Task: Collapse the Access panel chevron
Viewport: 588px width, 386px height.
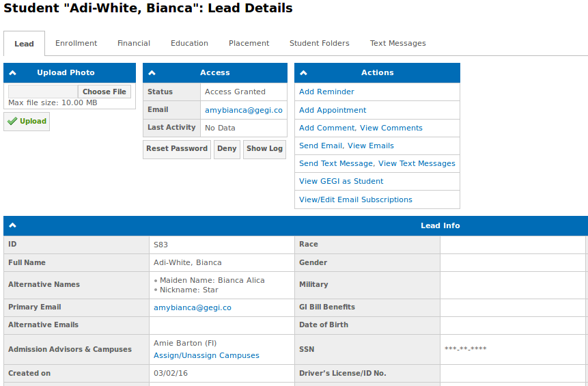Action: 152,73
